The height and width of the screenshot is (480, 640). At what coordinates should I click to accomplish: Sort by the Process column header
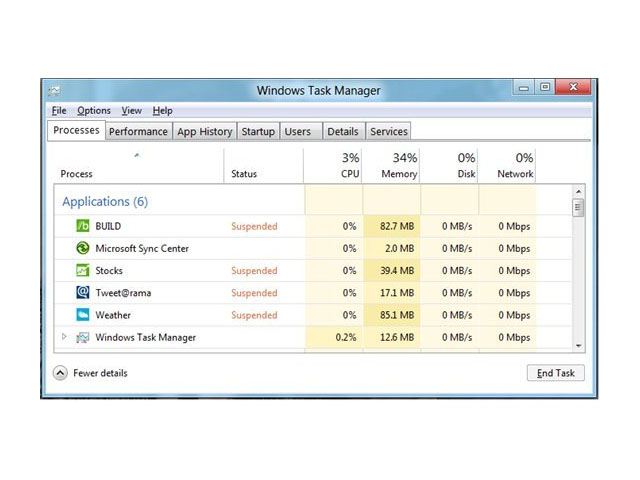point(139,166)
